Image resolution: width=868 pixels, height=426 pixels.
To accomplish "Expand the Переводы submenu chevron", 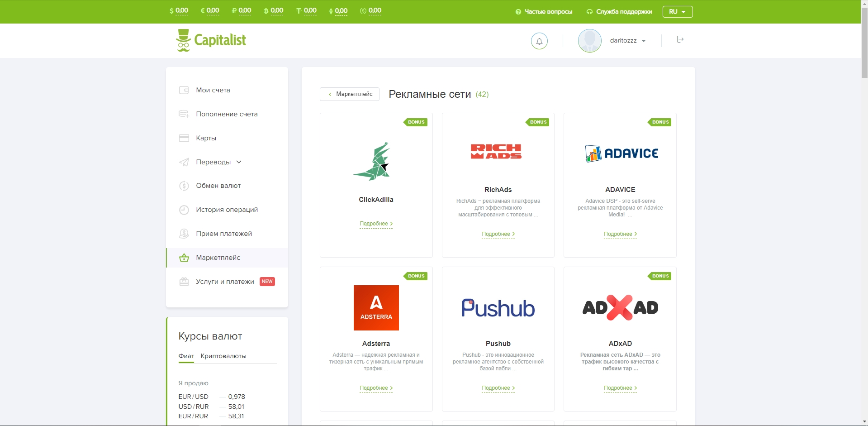I will coord(239,162).
